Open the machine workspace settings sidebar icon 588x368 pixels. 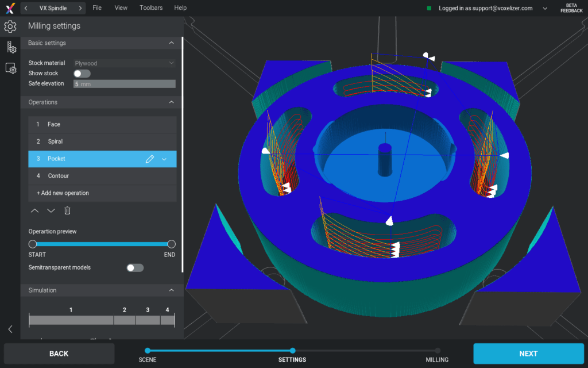pos(10,68)
